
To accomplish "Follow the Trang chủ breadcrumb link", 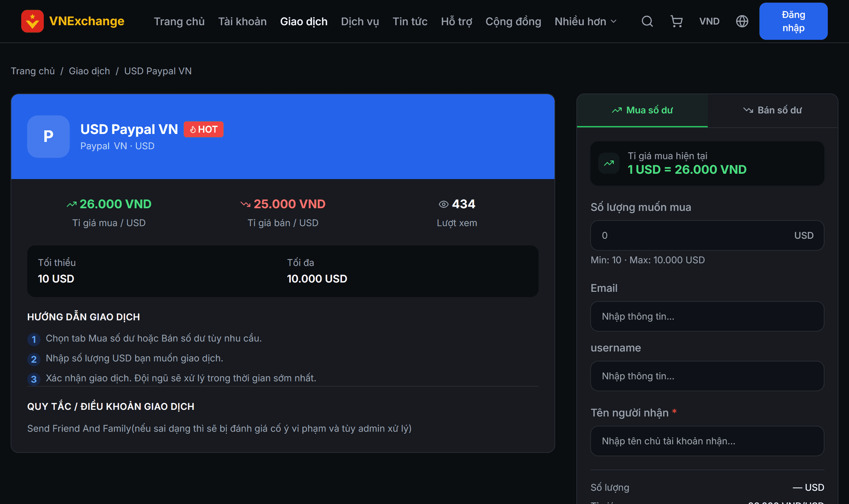I will click(33, 71).
